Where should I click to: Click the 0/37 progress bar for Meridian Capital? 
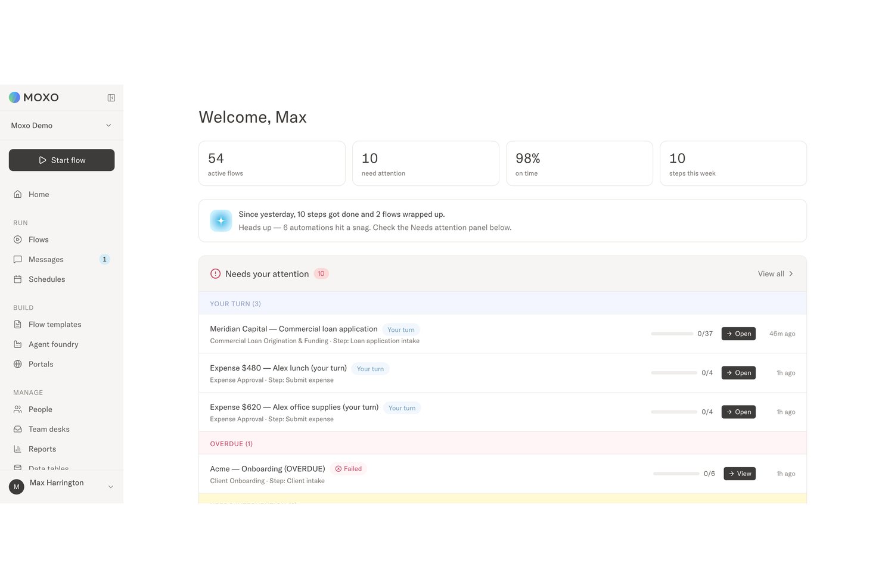pyautogui.click(x=672, y=334)
